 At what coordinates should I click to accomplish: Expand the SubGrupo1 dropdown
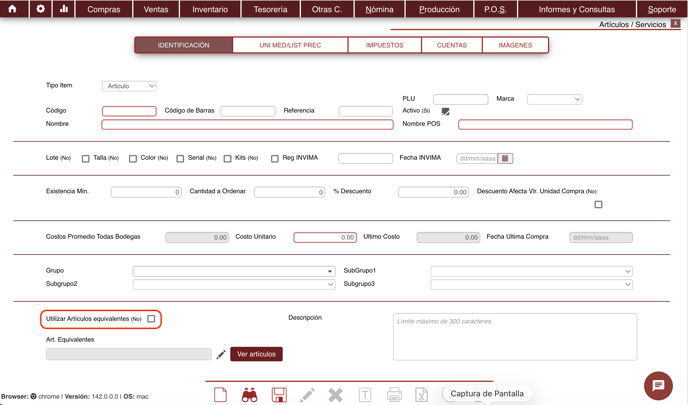[531, 271]
